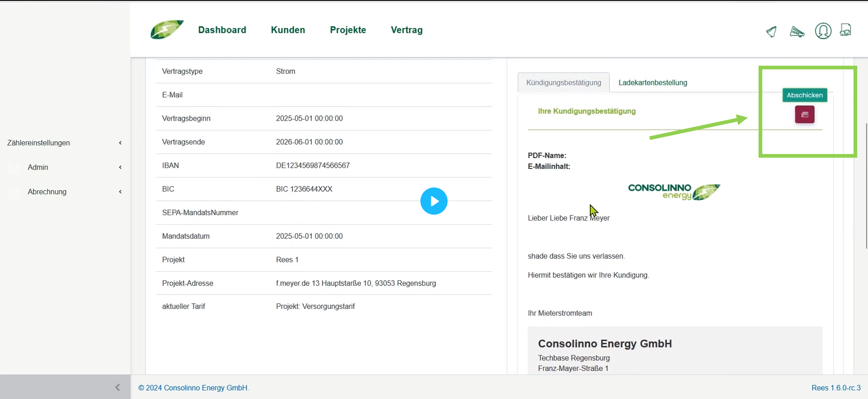Screen dimensions: 868x399
Task: Click the green leaf logo
Action: click(x=167, y=30)
